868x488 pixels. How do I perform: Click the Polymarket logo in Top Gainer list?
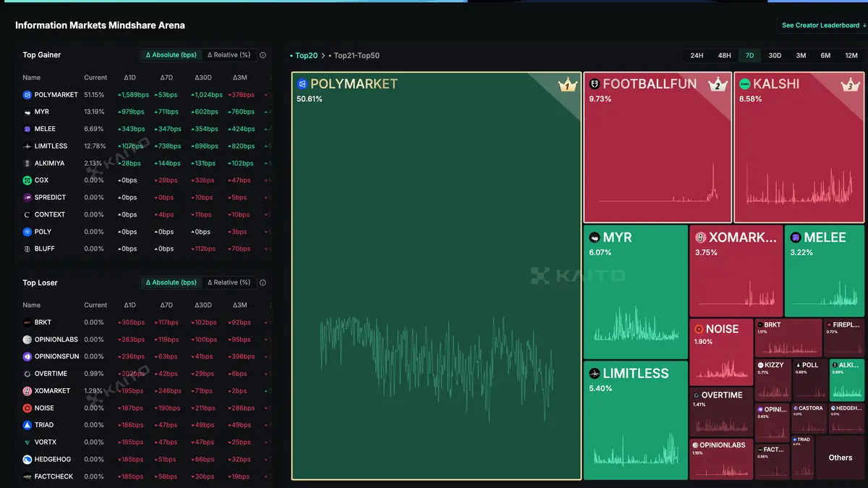click(27, 95)
